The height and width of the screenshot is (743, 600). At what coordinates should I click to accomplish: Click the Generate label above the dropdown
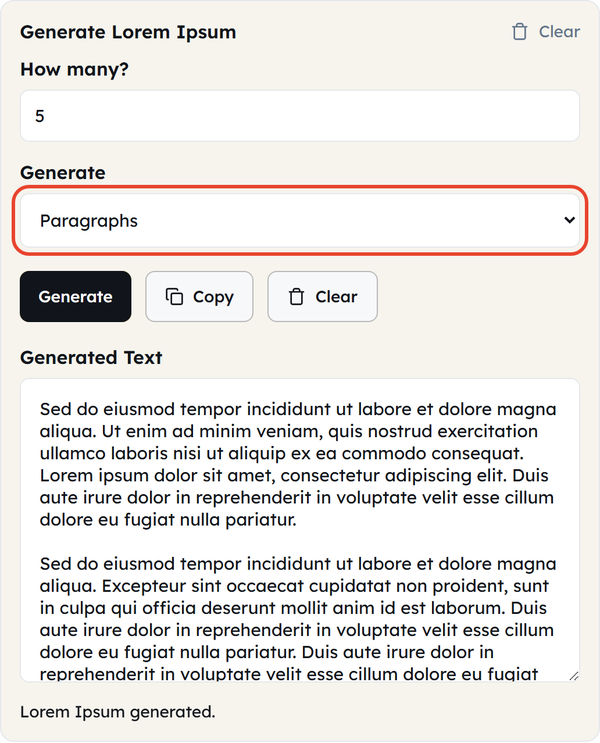63,172
